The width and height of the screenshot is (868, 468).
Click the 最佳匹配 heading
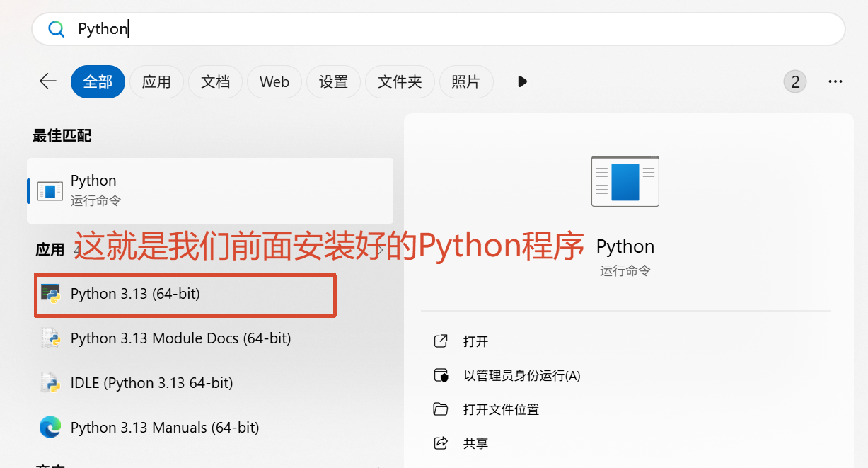click(x=62, y=135)
